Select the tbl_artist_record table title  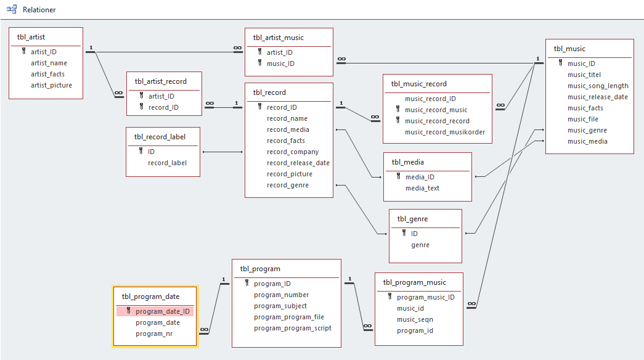click(x=161, y=81)
